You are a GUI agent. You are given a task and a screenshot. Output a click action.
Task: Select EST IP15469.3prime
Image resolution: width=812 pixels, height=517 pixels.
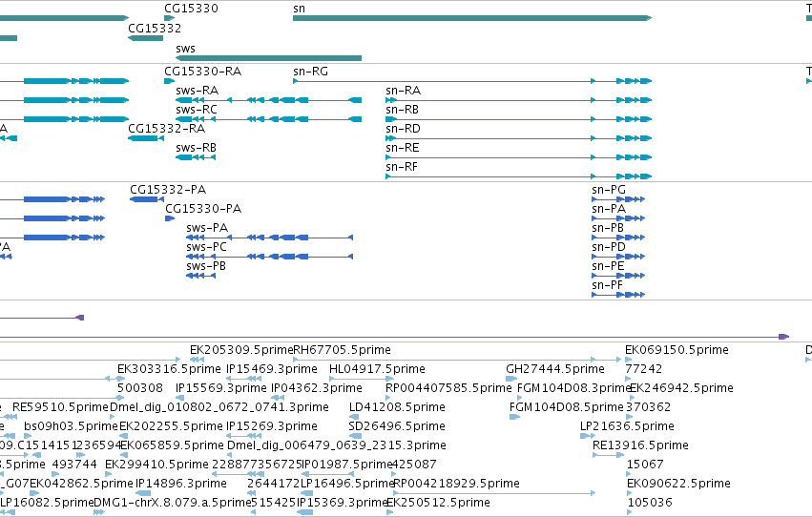coord(243,379)
